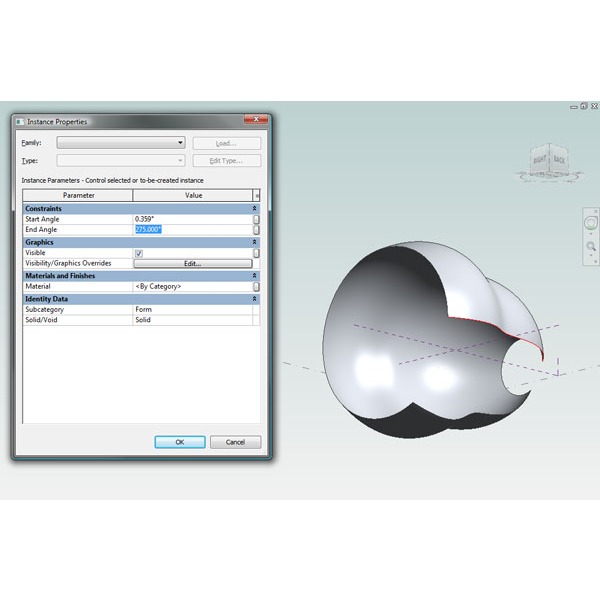This screenshot has width=600, height=600.
Task: Confirm the dialog with OK
Action: 180,442
